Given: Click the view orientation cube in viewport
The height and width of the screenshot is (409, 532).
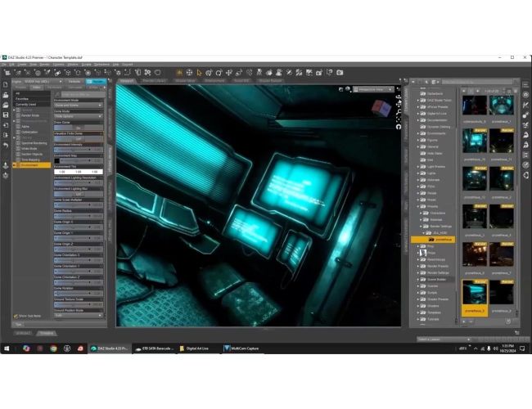Looking at the screenshot, I should [381, 107].
